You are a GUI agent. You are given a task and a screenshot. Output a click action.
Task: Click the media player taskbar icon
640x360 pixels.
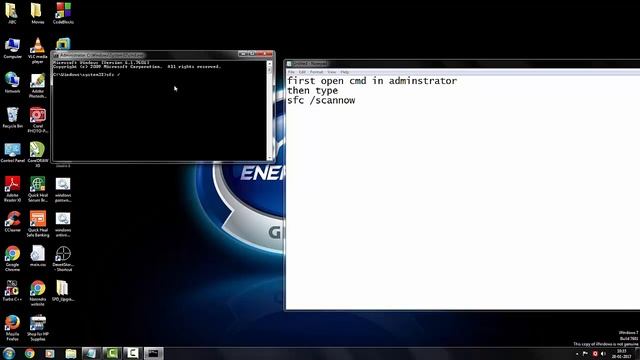pos(50,353)
